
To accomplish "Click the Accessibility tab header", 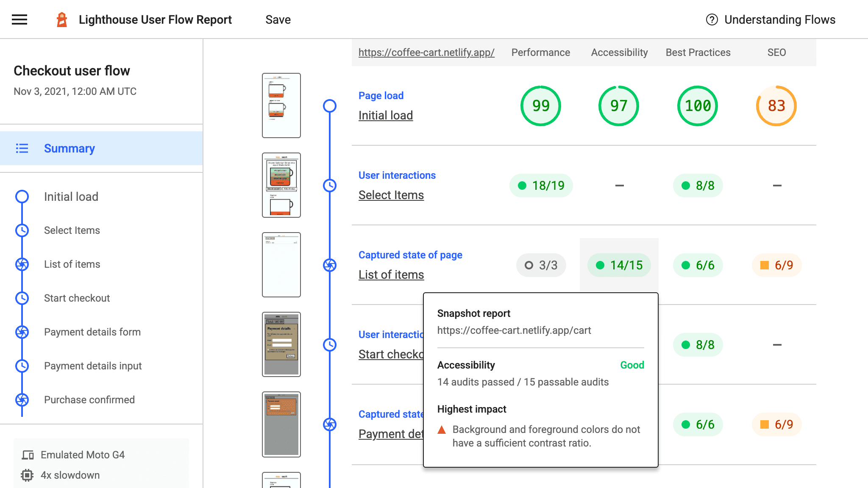I will tap(619, 52).
